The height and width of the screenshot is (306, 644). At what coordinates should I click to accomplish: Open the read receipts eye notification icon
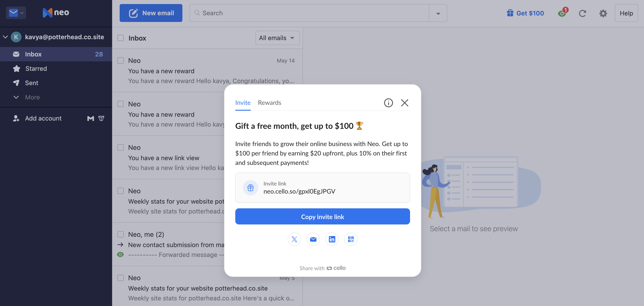pos(562,13)
